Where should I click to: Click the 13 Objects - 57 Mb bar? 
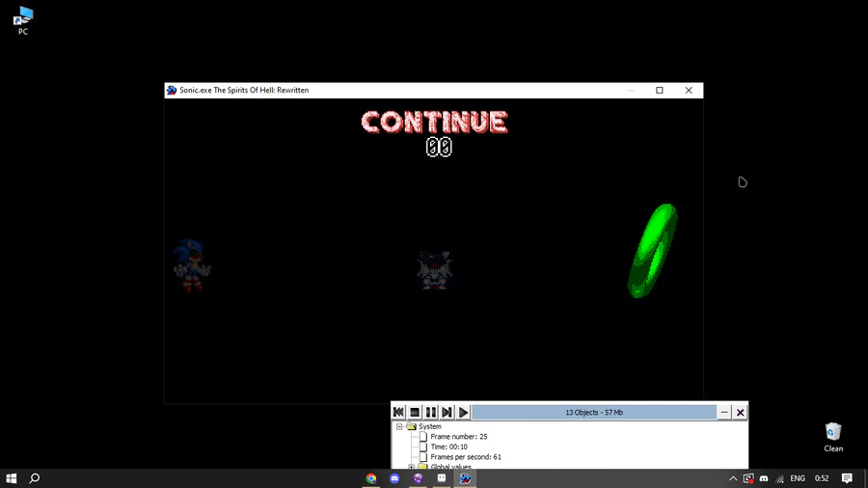click(594, 412)
